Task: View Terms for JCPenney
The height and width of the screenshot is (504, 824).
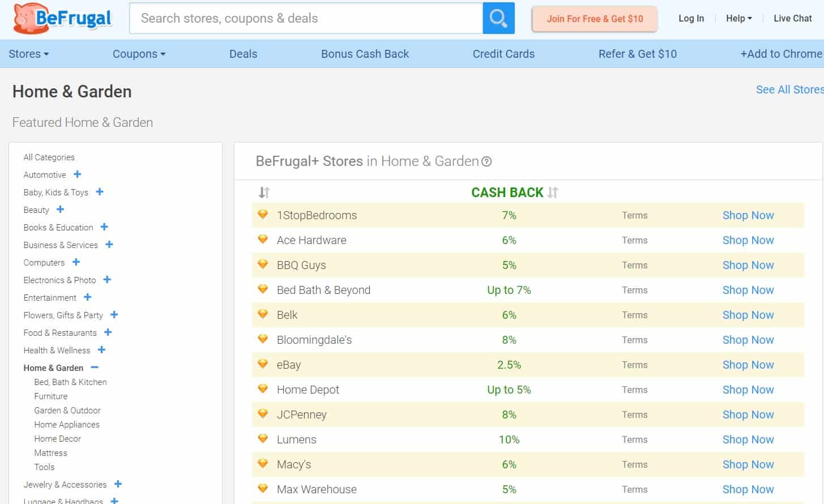Action: coord(634,415)
